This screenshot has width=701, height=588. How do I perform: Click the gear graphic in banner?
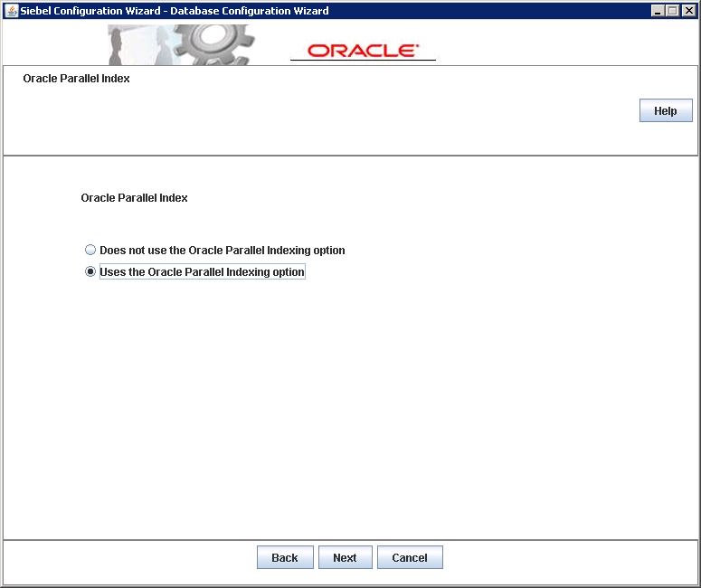pyautogui.click(x=213, y=43)
